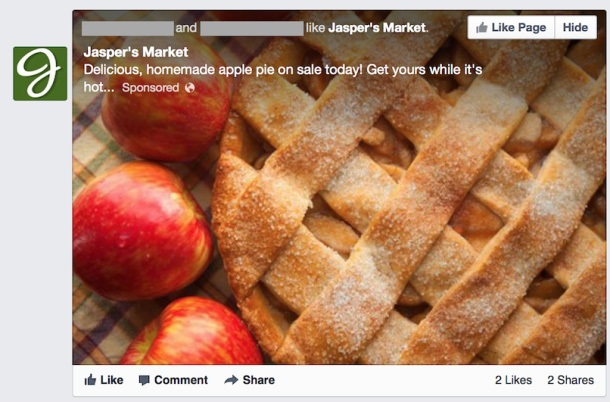
Task: Open Jasper's Market link in the likes header
Action: (377, 27)
